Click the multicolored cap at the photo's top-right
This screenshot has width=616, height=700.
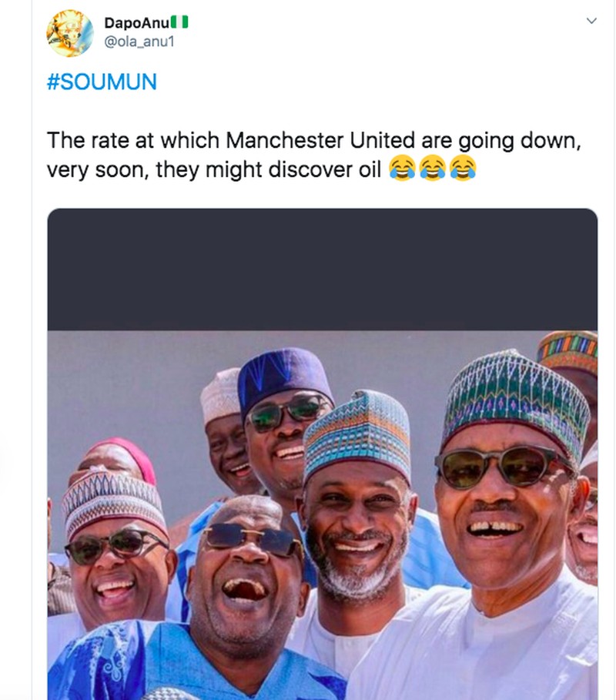pos(568,350)
